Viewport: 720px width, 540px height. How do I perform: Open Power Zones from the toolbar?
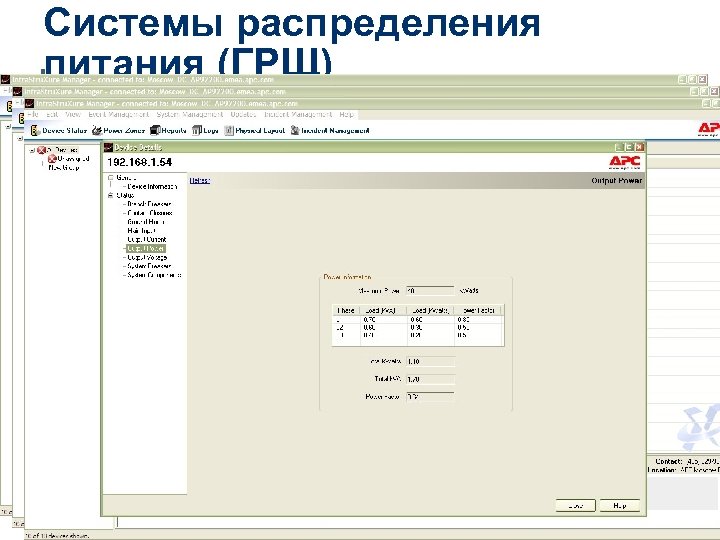[118, 131]
